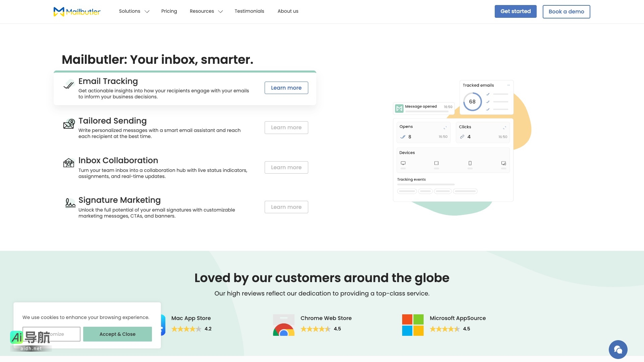Image resolution: width=644 pixels, height=362 pixels.
Task: Click the Chrome Web Store logo
Action: pos(284,325)
